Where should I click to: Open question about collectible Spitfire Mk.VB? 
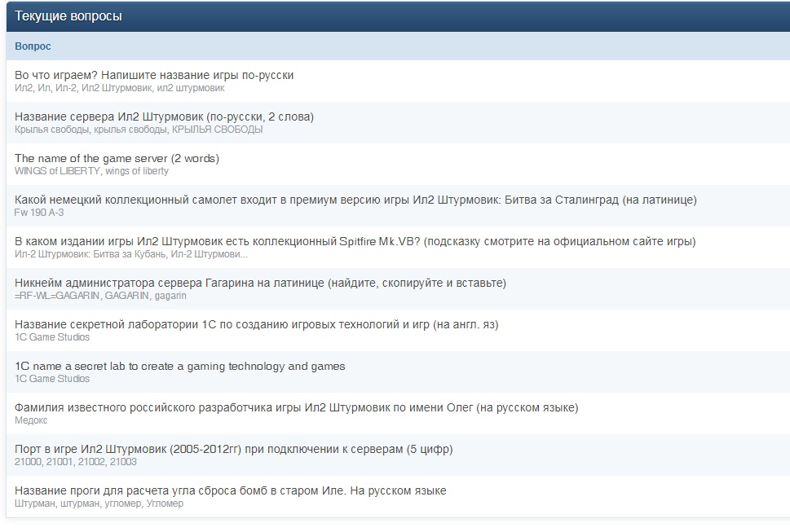(355, 242)
